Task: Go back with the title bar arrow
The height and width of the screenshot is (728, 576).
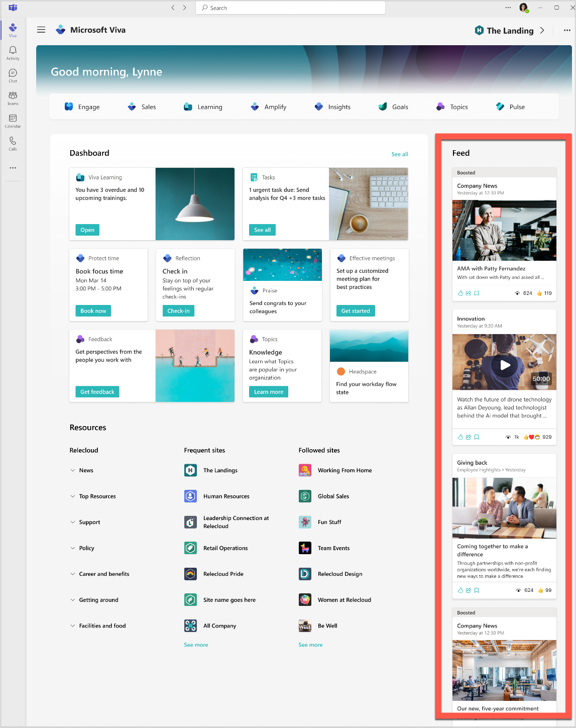Action: [x=173, y=8]
